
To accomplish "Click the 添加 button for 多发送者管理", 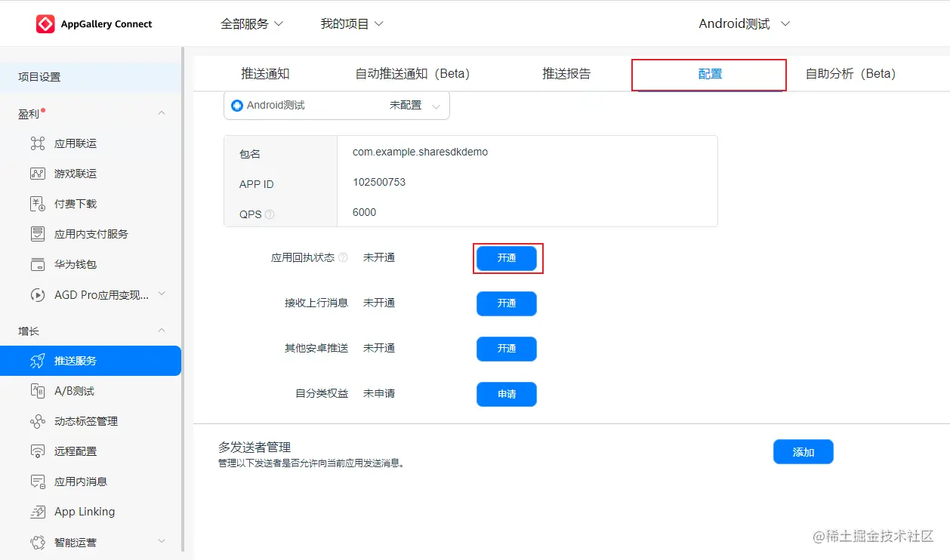I will point(803,451).
